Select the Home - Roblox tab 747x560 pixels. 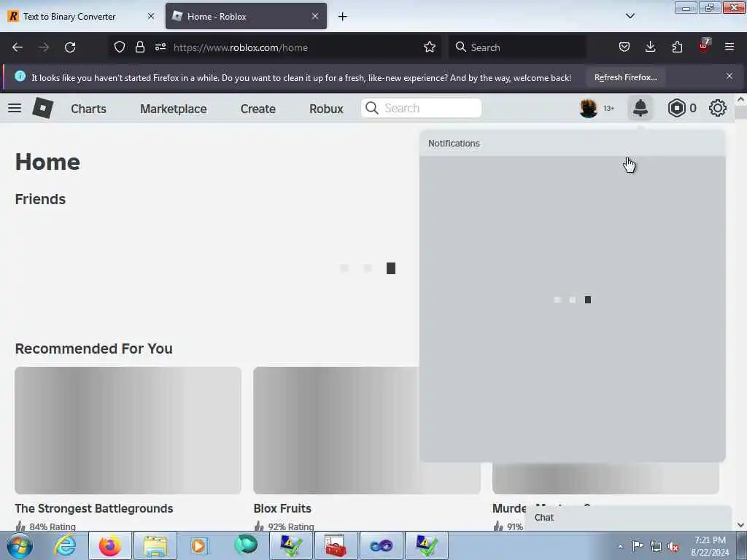[246, 16]
